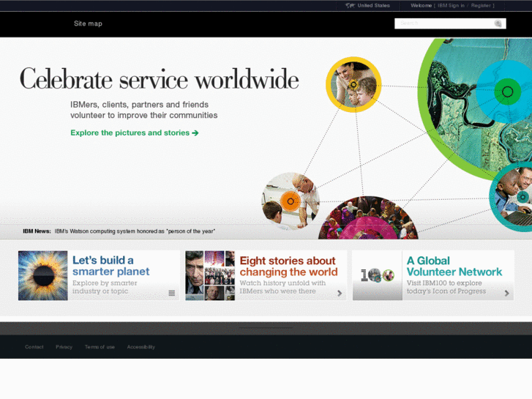Screen dimensions: 532x399
Task: Open the Site map menu item
Action: click(x=88, y=23)
